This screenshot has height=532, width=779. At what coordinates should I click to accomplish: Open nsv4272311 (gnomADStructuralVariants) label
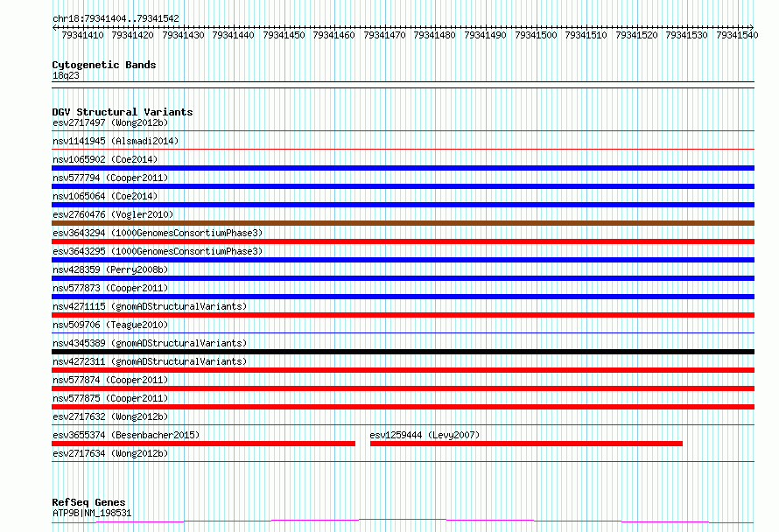tap(150, 361)
